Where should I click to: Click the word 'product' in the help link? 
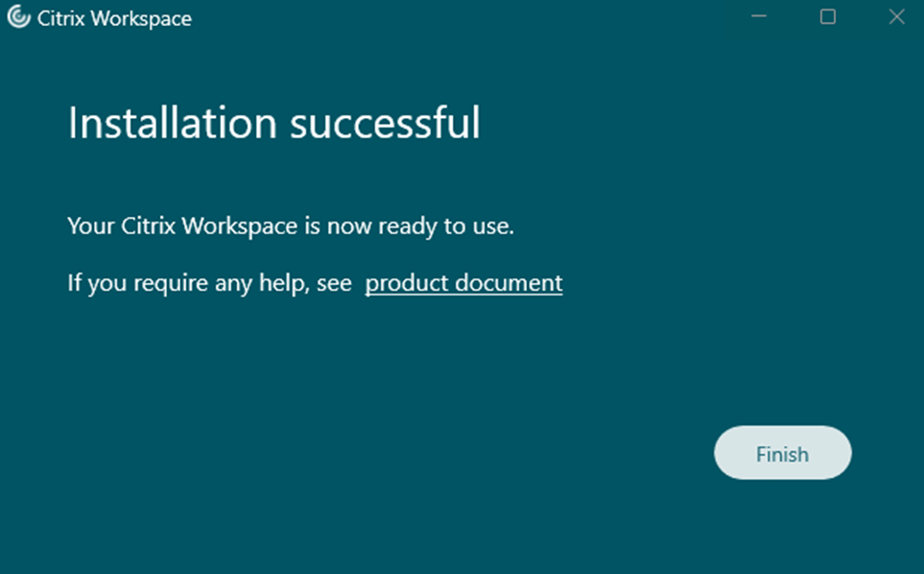tap(401, 283)
